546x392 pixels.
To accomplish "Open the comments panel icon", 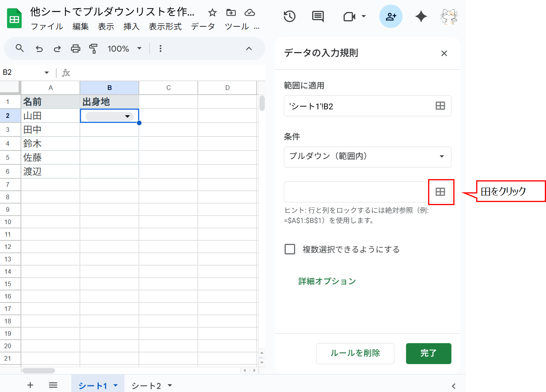I will click(318, 16).
